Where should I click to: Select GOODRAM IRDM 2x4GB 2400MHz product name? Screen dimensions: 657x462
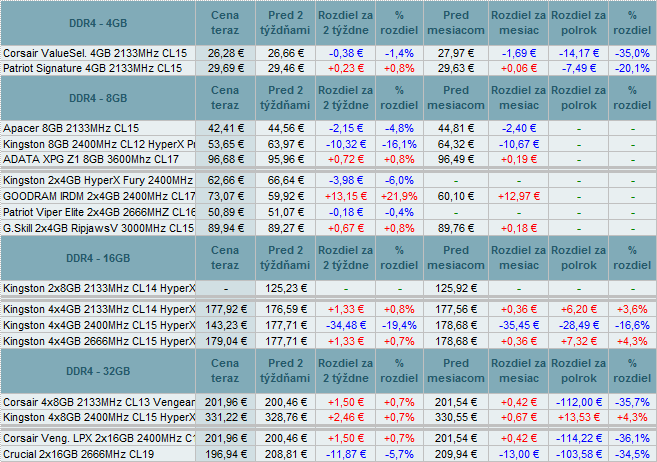pos(99,196)
